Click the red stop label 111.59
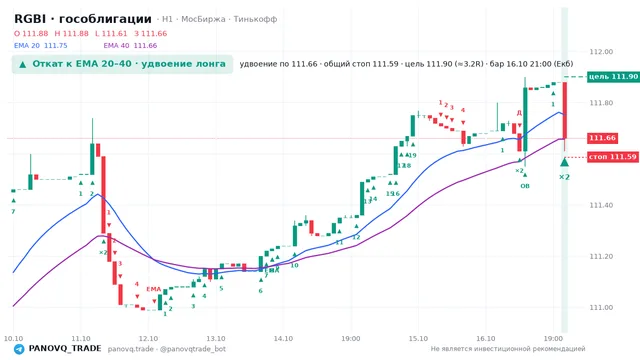This screenshot has width=640, height=360. (613, 157)
